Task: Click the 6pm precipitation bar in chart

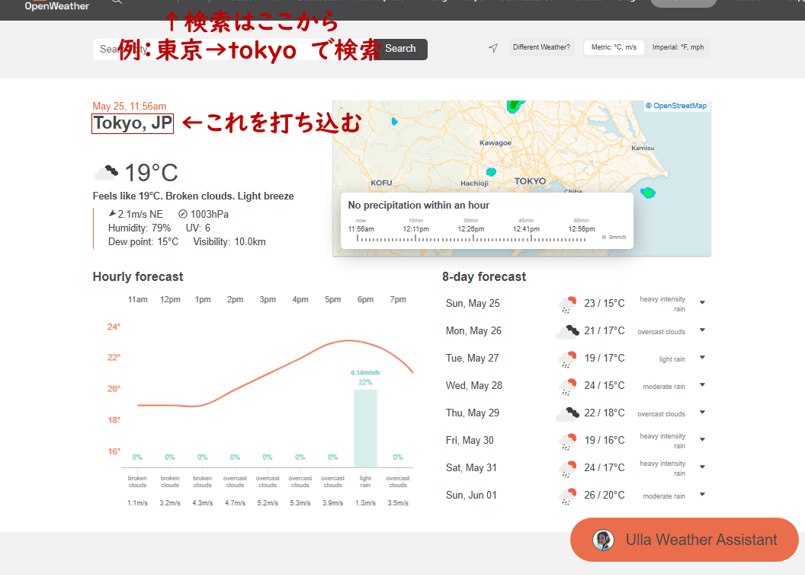Action: point(365,428)
